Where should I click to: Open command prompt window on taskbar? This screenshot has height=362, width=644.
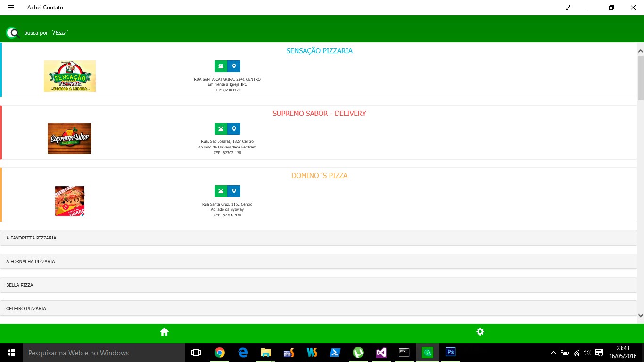405,353
